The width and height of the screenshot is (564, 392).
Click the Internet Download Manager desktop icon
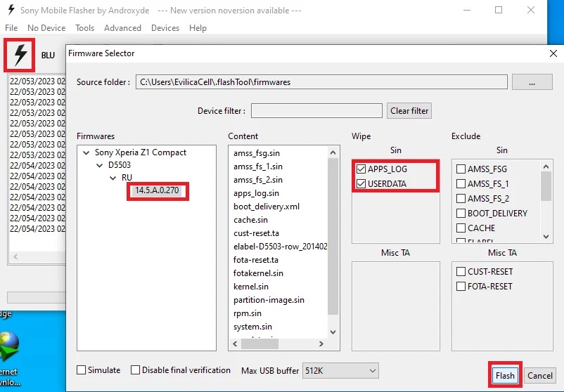coord(10,348)
